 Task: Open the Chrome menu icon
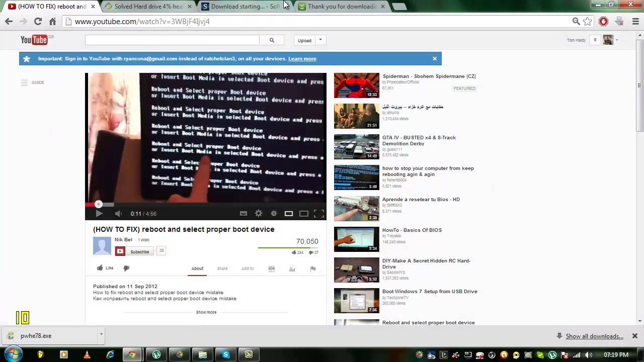point(634,22)
